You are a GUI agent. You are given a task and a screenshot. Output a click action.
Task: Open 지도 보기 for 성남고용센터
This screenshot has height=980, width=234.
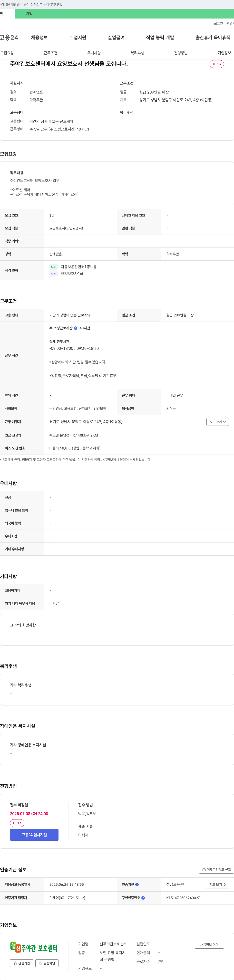point(218,885)
